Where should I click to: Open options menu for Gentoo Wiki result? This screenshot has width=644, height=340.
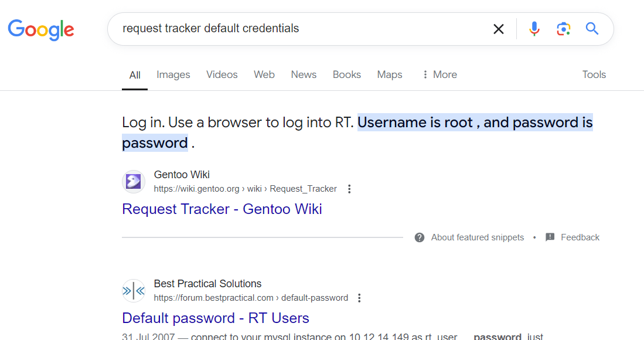coord(349,189)
